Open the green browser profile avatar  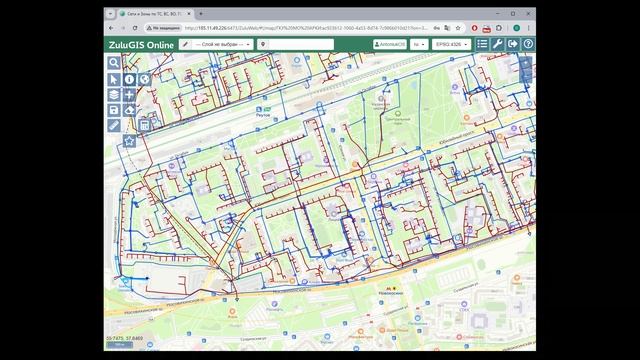click(516, 28)
